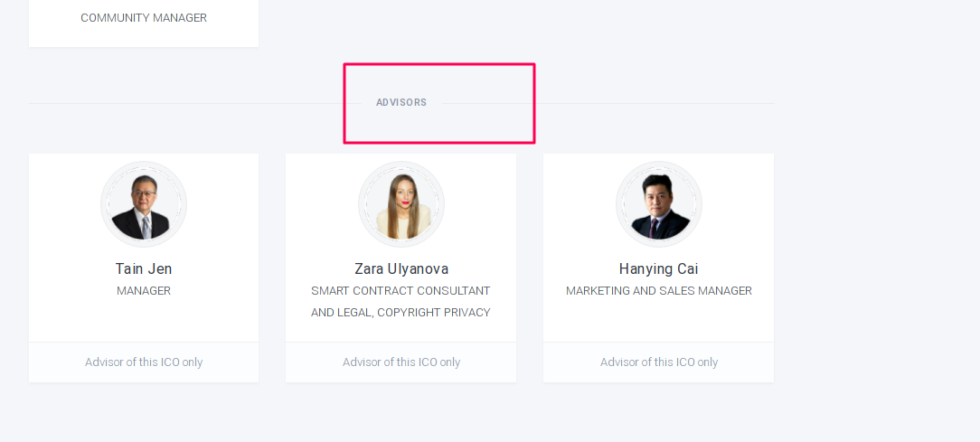Viewport: 980px width, 442px height.
Task: Click Zara Ulyanova's profile picture
Action: coord(401,204)
